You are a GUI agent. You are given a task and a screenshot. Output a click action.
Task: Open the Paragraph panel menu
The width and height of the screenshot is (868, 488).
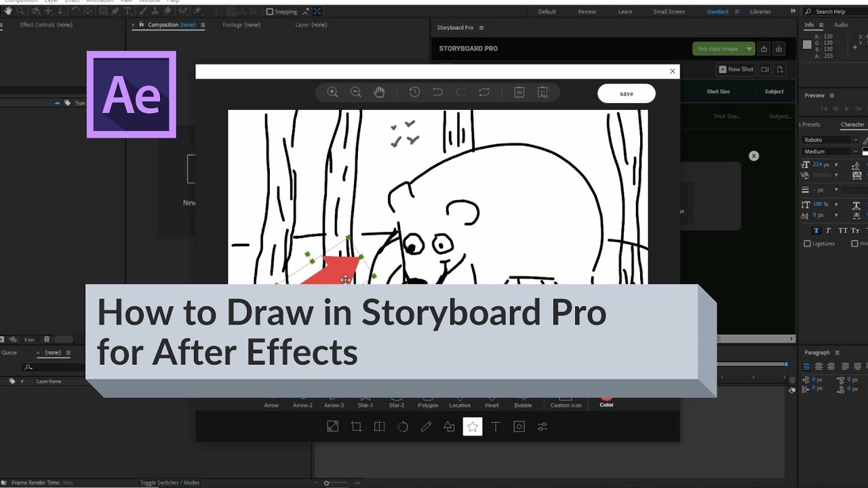(x=837, y=352)
